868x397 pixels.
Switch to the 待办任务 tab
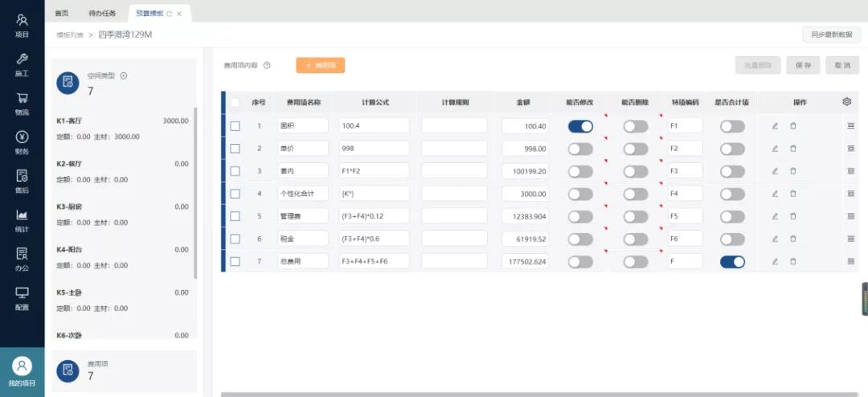pyautogui.click(x=101, y=14)
